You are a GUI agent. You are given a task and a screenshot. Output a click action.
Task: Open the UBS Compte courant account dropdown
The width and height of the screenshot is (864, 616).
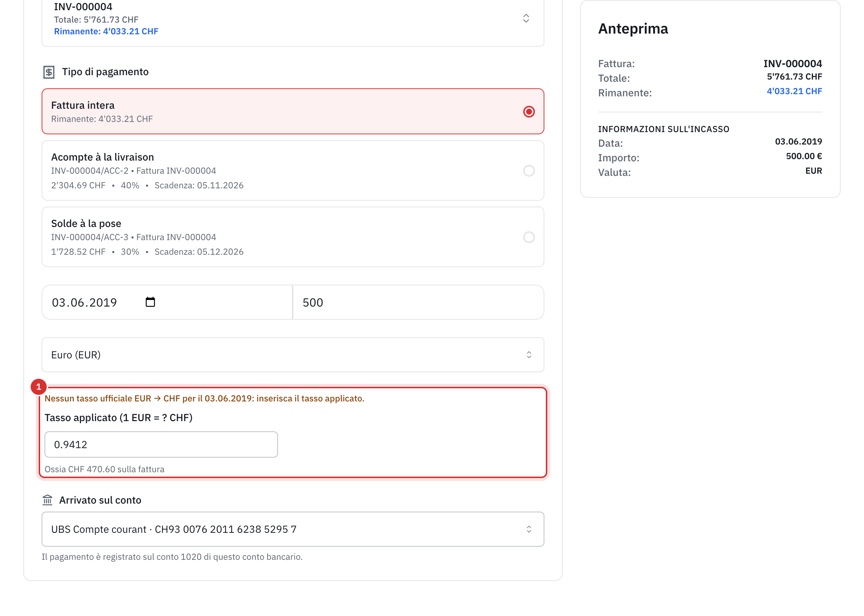[x=293, y=530]
